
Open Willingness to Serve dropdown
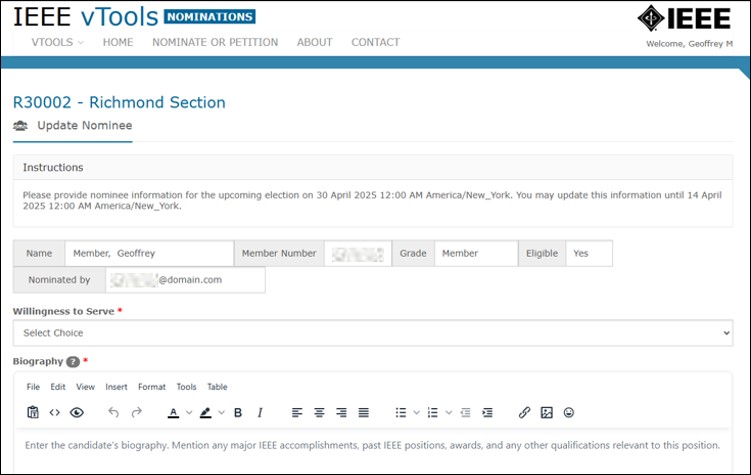coord(373,333)
